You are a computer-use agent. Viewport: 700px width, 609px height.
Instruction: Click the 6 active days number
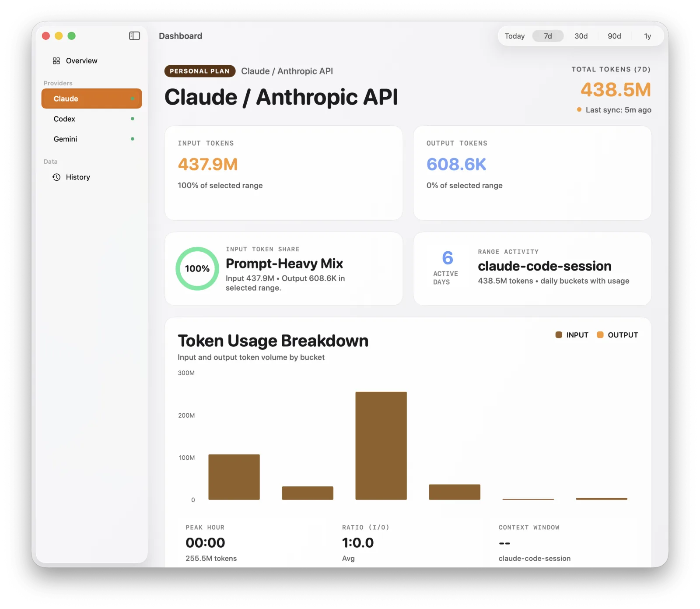tap(448, 258)
